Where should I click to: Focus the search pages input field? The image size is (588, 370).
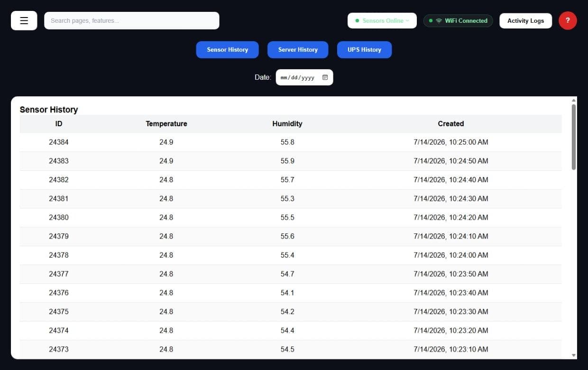click(x=132, y=20)
